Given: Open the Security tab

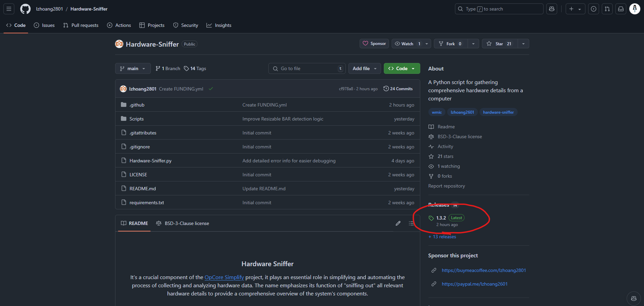Looking at the screenshot, I should click(x=186, y=25).
